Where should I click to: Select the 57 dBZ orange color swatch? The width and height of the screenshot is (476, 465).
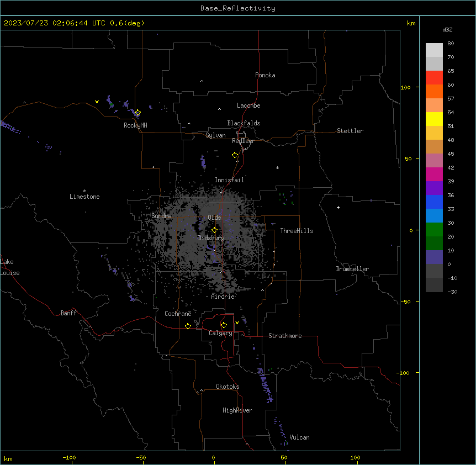tap(434, 91)
